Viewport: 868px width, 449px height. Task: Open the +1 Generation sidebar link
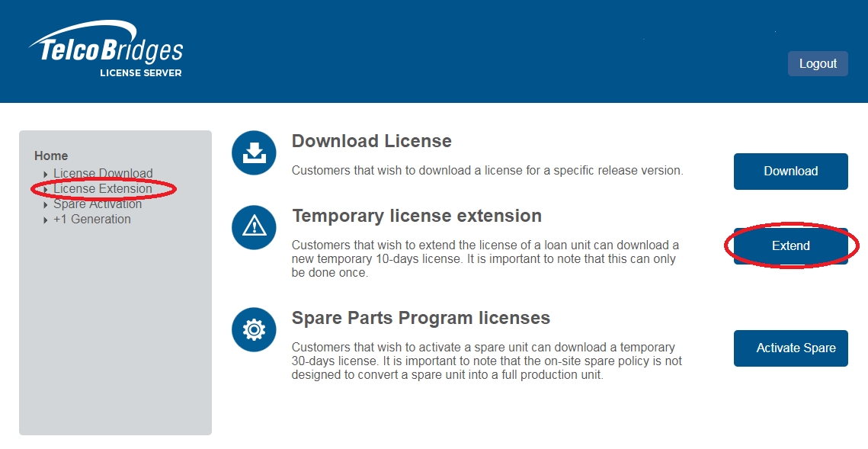(x=92, y=220)
